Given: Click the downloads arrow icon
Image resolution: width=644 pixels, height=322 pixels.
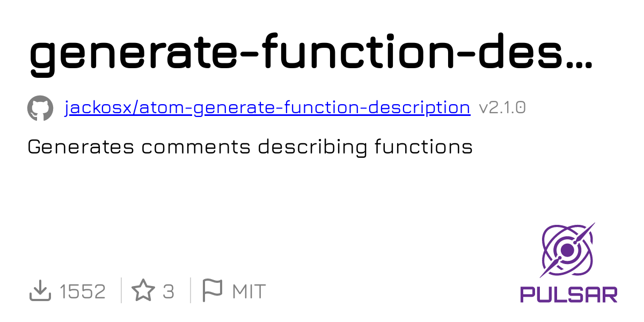Looking at the screenshot, I should tap(40, 291).
